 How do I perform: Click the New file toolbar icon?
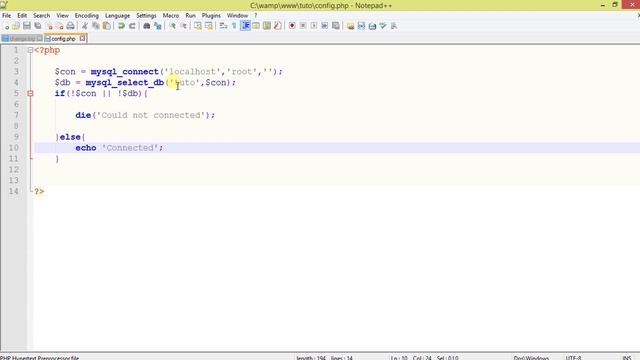(6, 26)
